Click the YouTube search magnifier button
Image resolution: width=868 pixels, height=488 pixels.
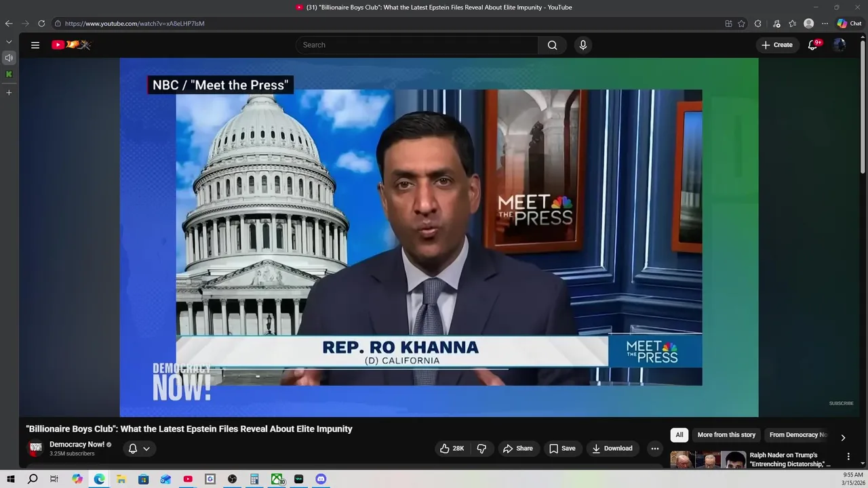point(553,45)
